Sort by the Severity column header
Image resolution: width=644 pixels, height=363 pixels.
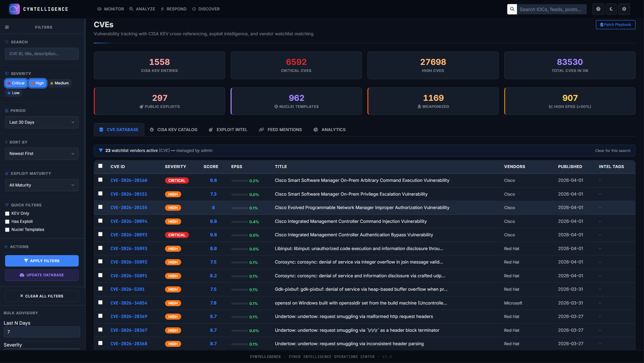tap(175, 167)
